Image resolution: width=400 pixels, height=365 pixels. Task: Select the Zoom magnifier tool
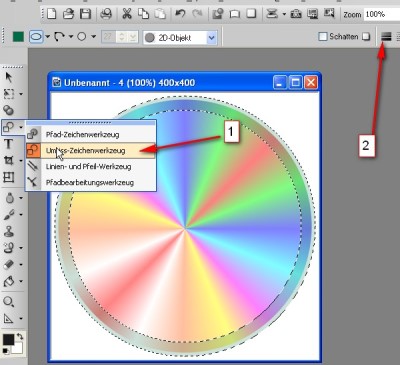8,302
